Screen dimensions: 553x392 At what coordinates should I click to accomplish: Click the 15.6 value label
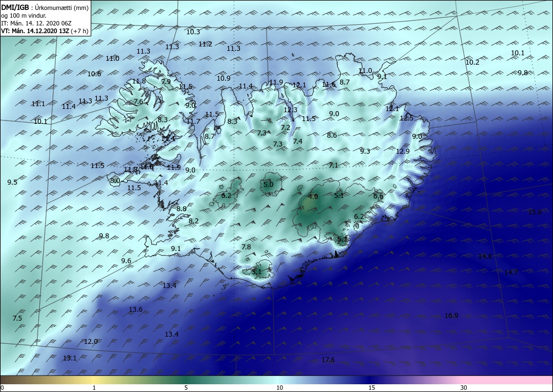(x=535, y=212)
